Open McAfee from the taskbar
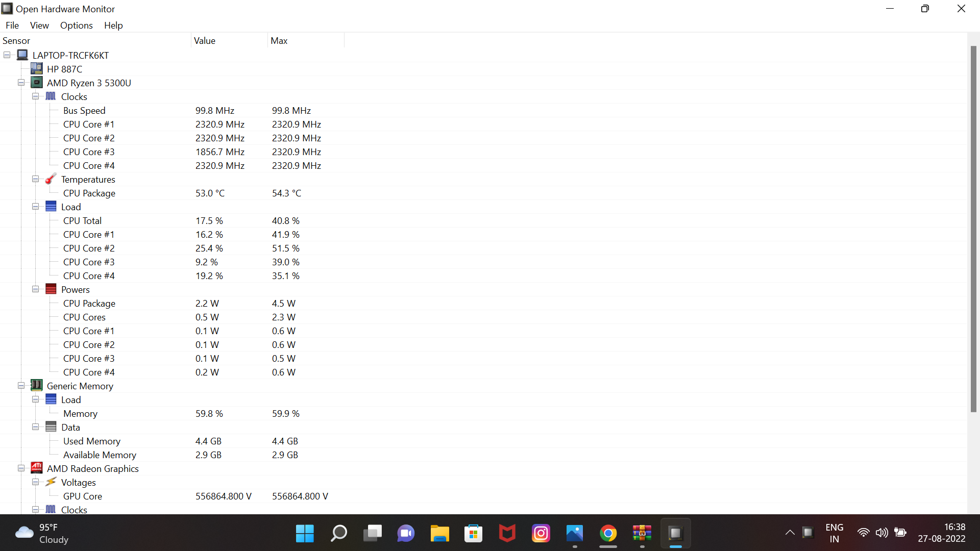The image size is (980, 551). click(507, 533)
